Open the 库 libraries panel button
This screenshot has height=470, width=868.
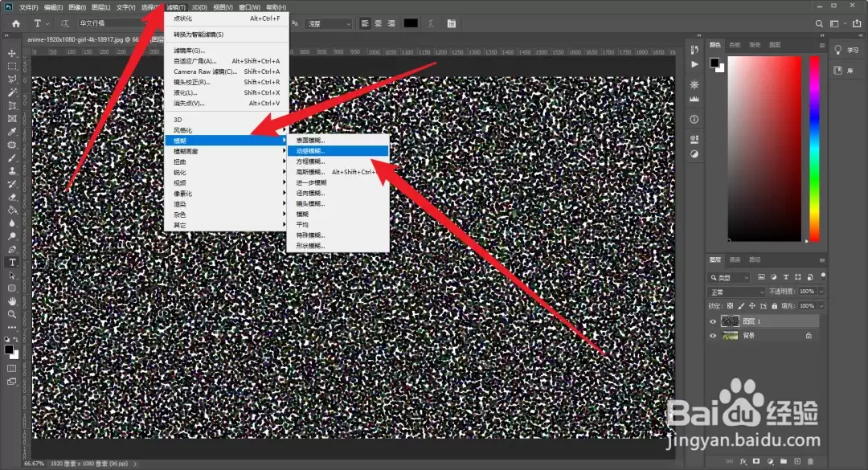tap(845, 71)
